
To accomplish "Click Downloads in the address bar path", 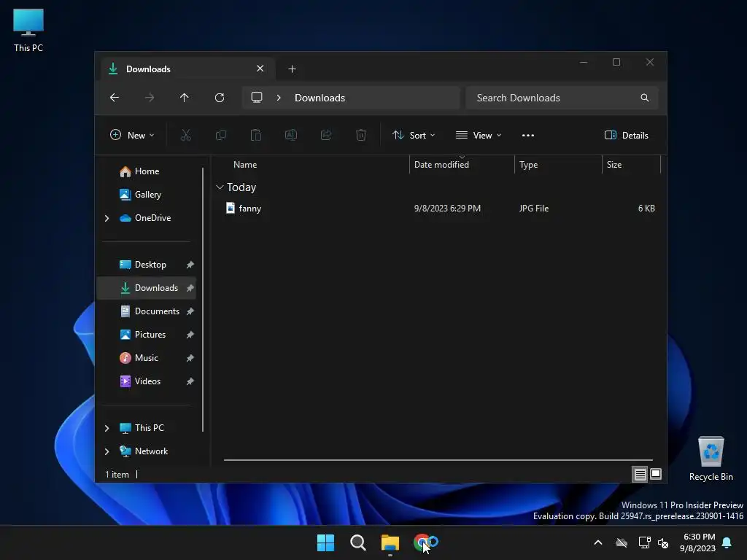I will click(x=320, y=98).
